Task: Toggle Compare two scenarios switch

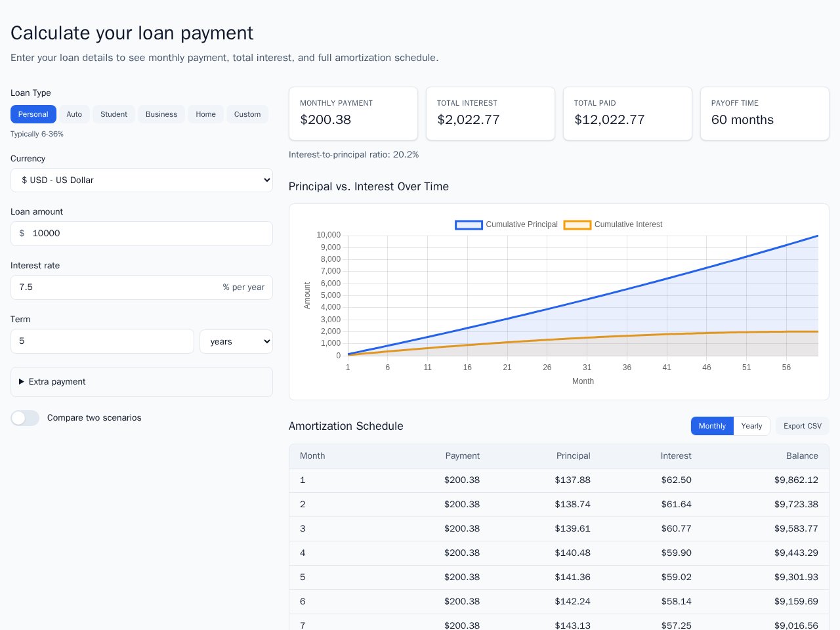Action: pos(25,418)
